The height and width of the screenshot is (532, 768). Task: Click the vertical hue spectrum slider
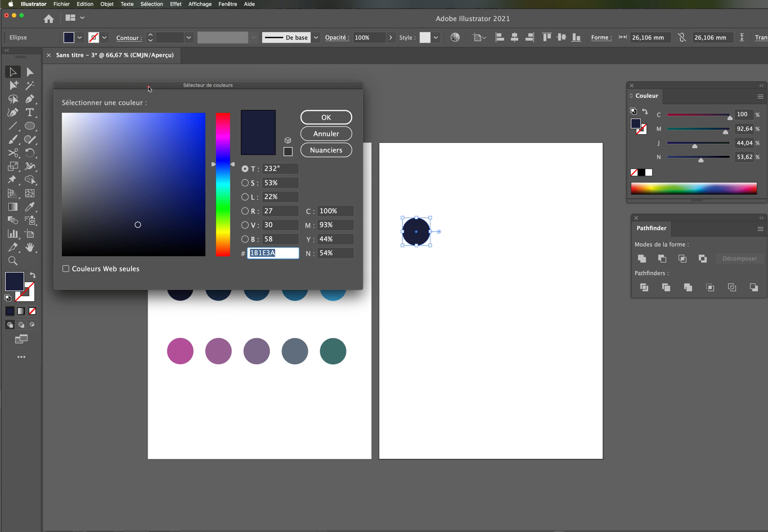click(x=223, y=184)
